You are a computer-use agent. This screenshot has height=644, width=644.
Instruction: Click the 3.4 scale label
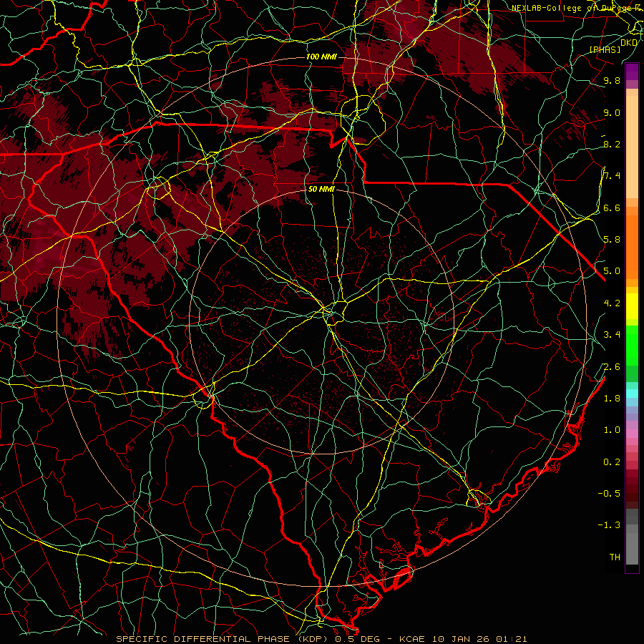click(x=612, y=335)
